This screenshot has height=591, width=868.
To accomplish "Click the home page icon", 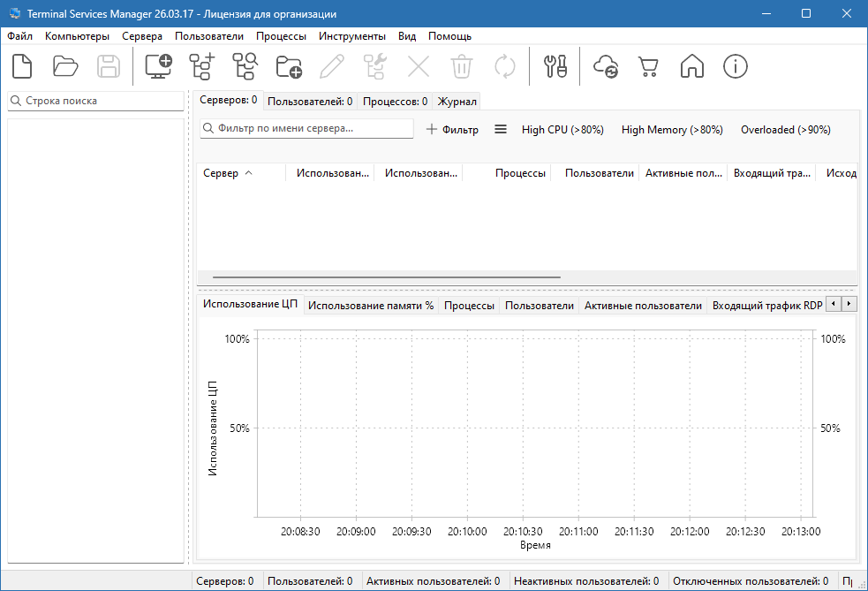I will click(x=692, y=66).
